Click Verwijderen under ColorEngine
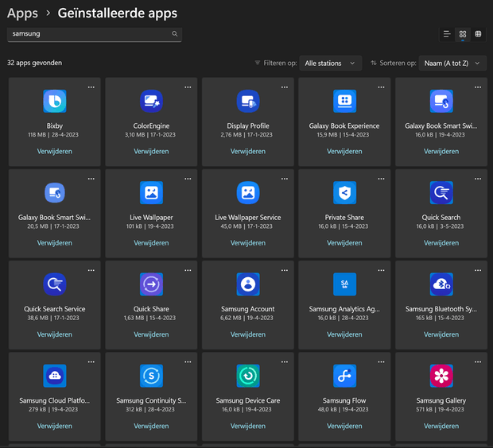 151,152
